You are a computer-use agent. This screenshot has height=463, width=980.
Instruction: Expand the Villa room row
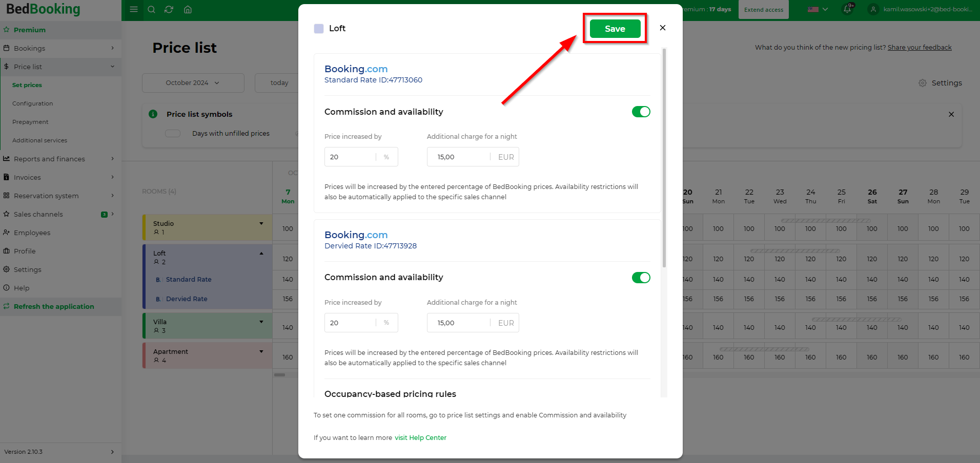[261, 322]
